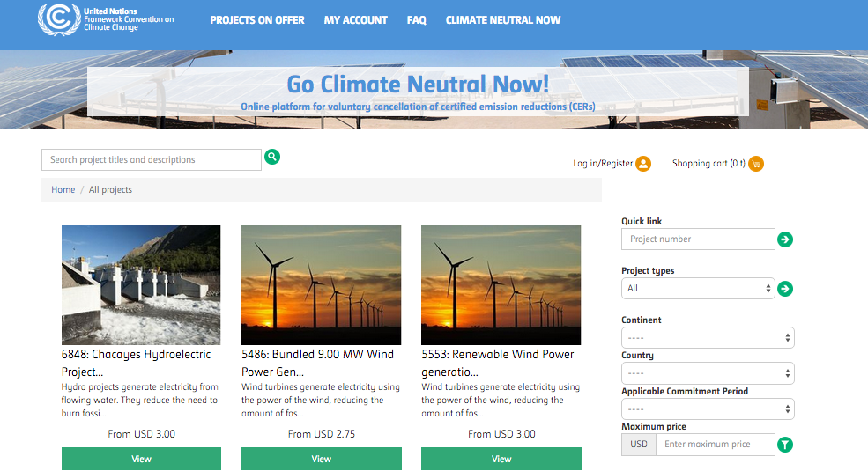868x471 pixels.
Task: Click the search project titles input field
Action: [151, 160]
